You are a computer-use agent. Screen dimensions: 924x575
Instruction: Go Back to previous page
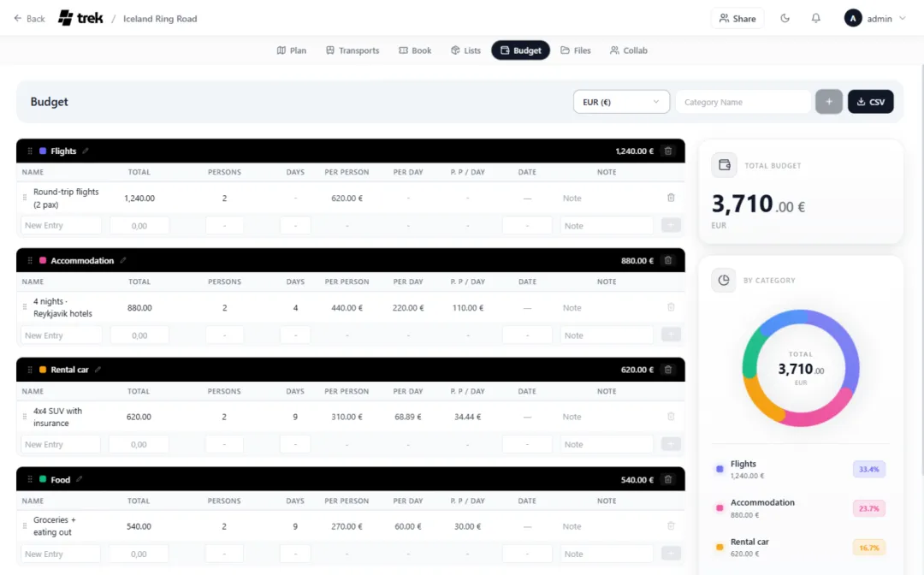tap(29, 18)
